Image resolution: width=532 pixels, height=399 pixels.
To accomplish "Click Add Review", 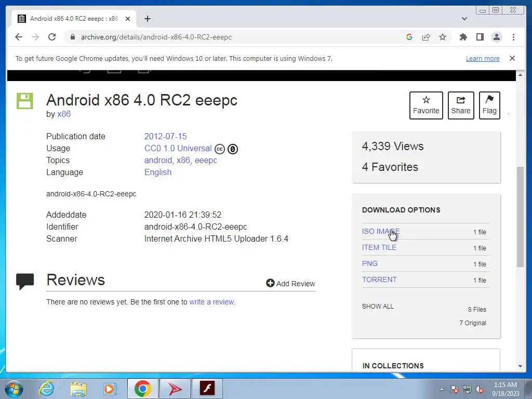I will pos(291,283).
